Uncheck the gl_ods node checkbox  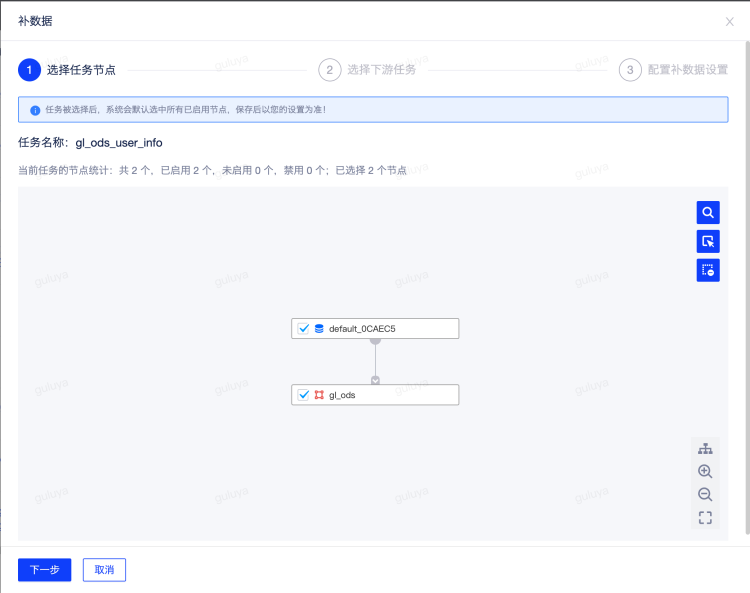tap(303, 395)
